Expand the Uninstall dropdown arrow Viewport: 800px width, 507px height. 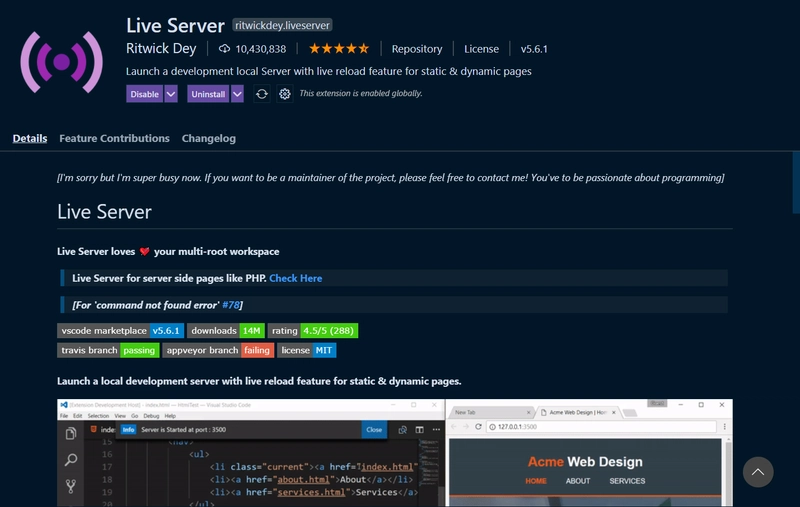tap(237, 94)
